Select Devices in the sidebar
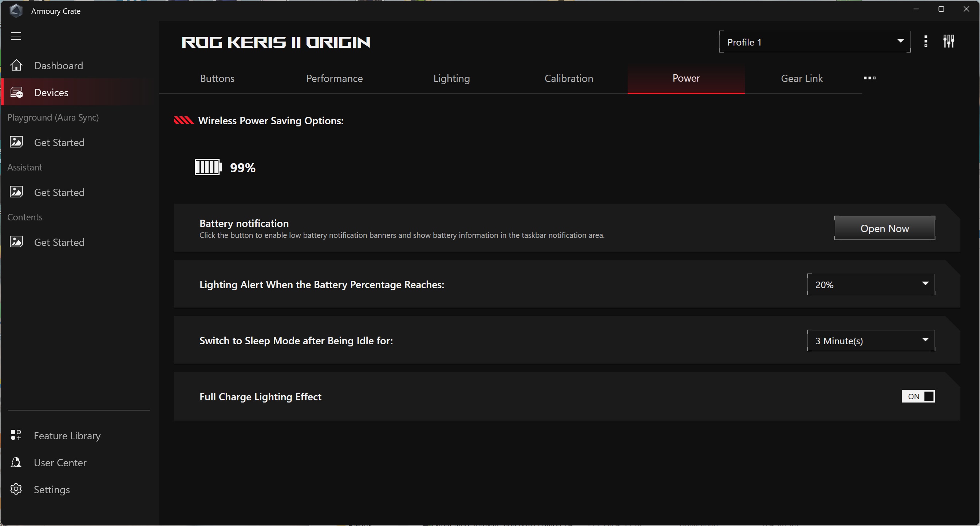 [x=79, y=93]
